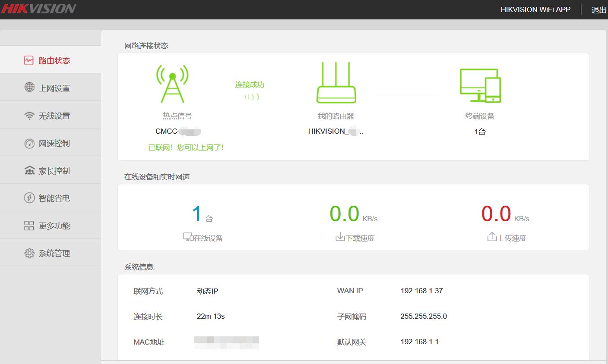Click the 连接时长 field label
Screen dimensions: 608x364
(148, 317)
